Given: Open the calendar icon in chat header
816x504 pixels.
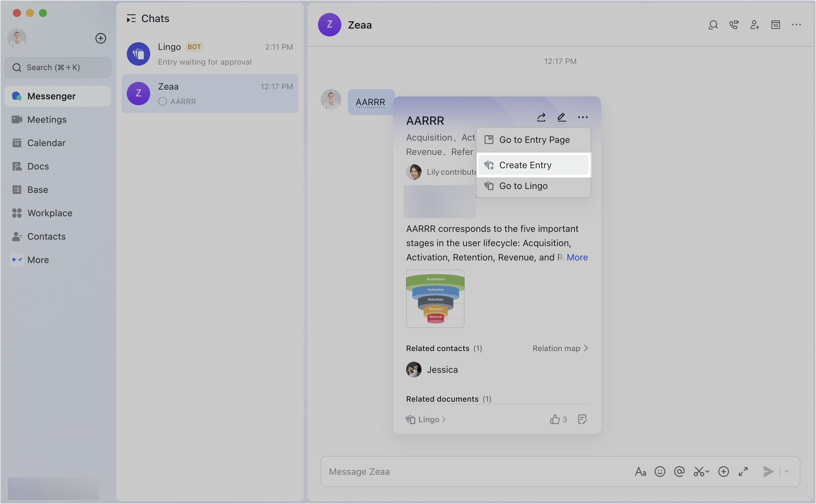Looking at the screenshot, I should pyautogui.click(x=775, y=25).
